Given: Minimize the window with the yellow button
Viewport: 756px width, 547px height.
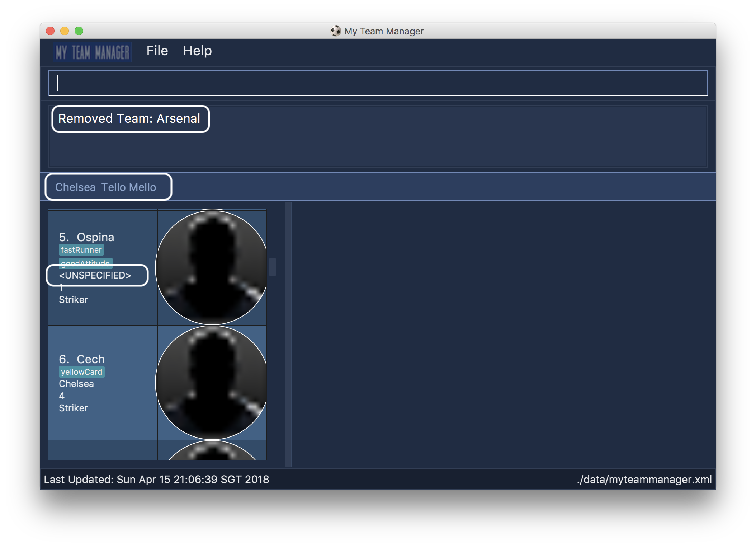Looking at the screenshot, I should 65,31.
